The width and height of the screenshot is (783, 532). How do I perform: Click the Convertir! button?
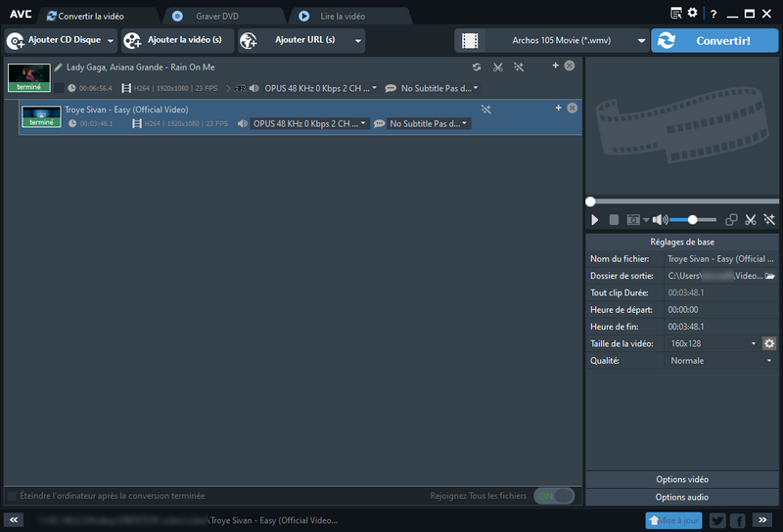[714, 40]
